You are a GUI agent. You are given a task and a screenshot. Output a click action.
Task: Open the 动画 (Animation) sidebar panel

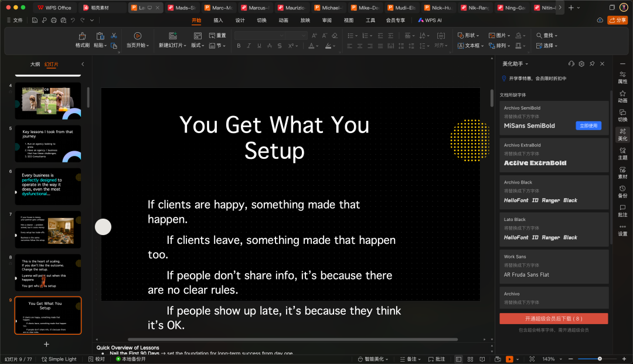pos(622,97)
